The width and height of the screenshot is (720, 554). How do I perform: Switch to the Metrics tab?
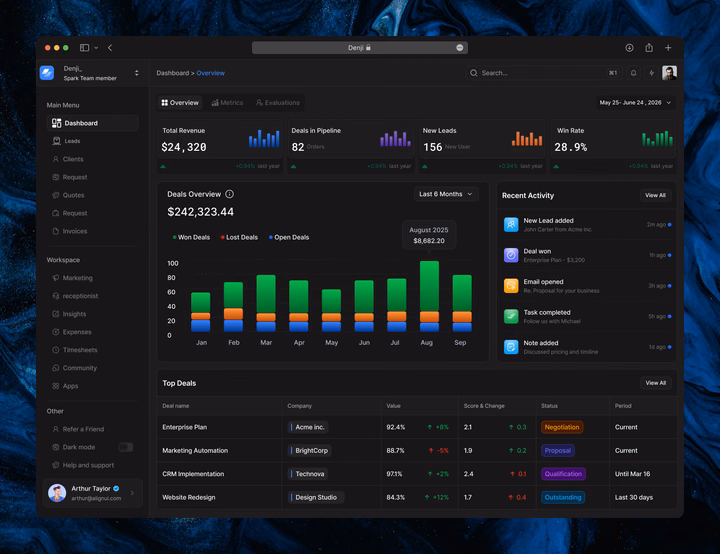(x=227, y=102)
